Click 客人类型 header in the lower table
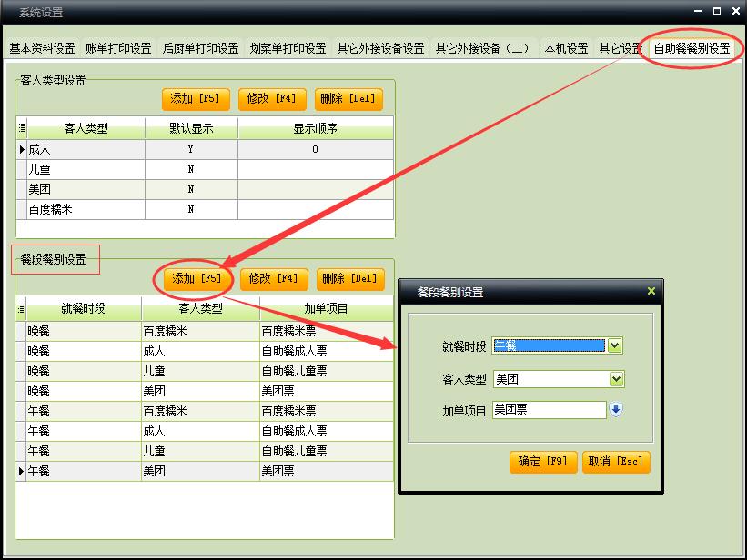The image size is (747, 560). (200, 308)
